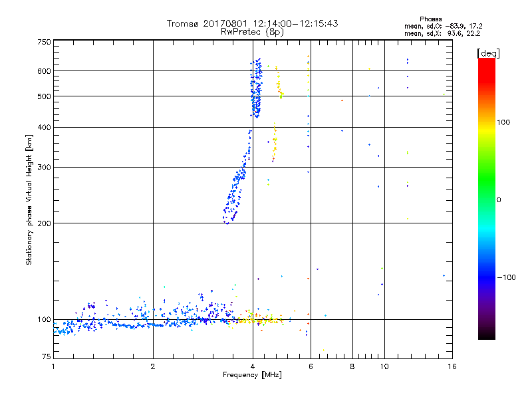Click the y-axis tick label '400'

[44, 128]
